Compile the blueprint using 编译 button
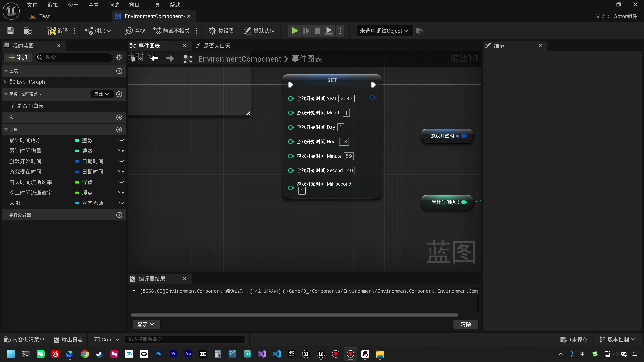Screen dimensions: 644x362 (58, 31)
